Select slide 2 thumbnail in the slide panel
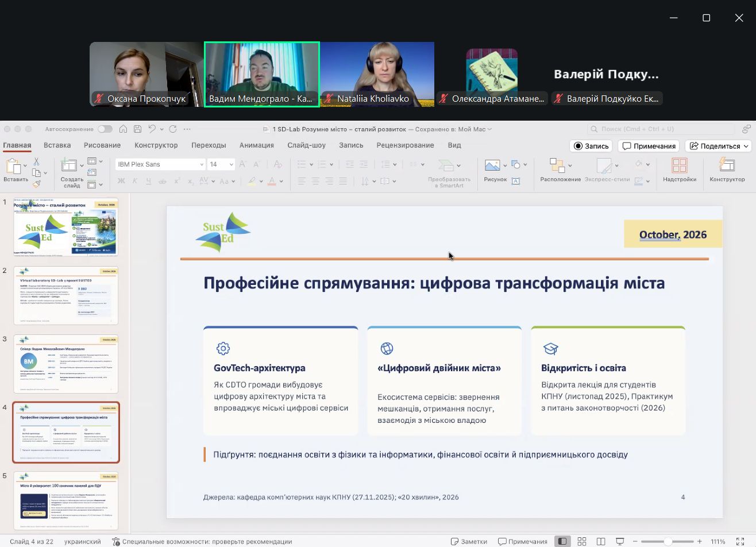 tap(65, 295)
